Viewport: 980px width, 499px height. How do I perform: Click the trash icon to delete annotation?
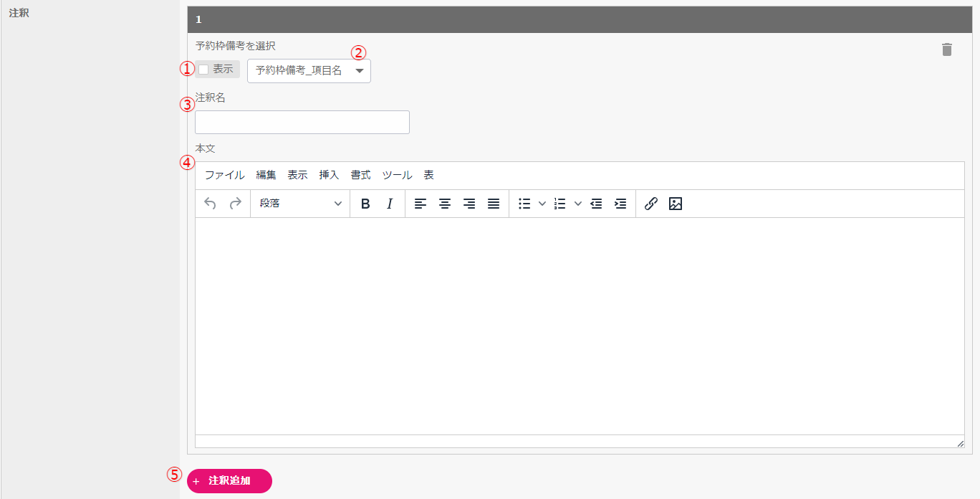947,49
